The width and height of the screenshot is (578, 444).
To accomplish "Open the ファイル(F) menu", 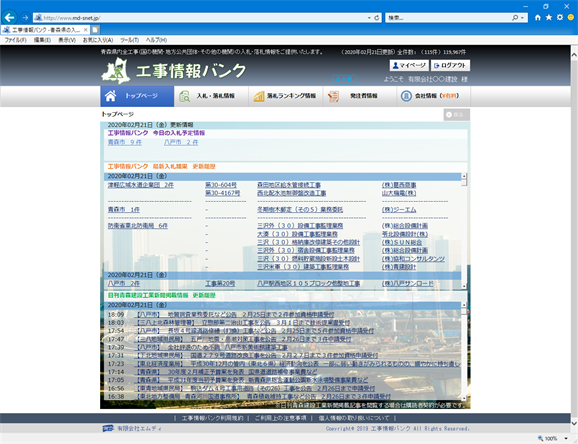I will [x=15, y=40].
